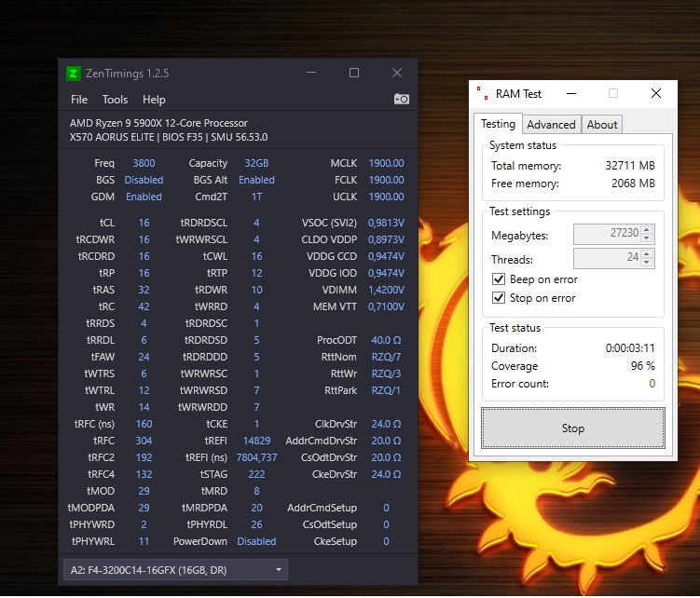Maximize the ZenTimings window
Viewport: 700px width, 598px height.
[x=354, y=73]
